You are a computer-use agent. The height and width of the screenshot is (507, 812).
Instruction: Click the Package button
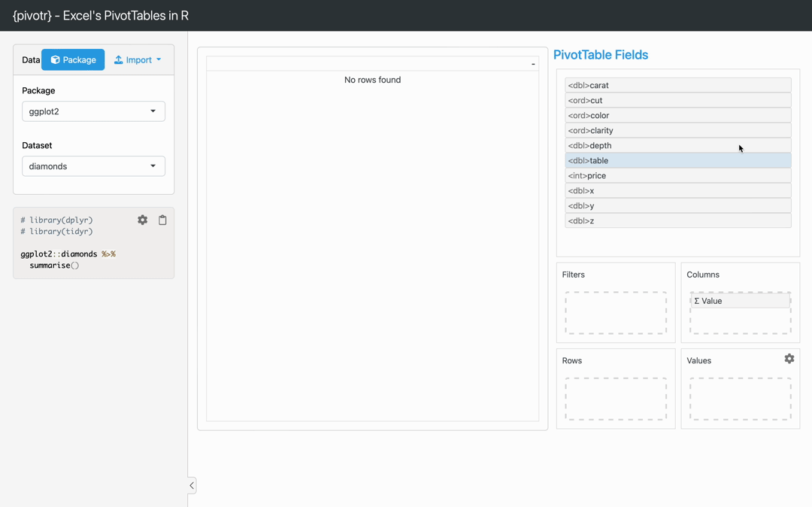click(x=73, y=59)
